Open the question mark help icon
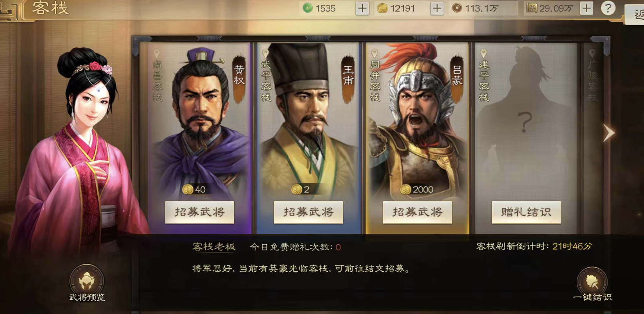 [x=608, y=8]
